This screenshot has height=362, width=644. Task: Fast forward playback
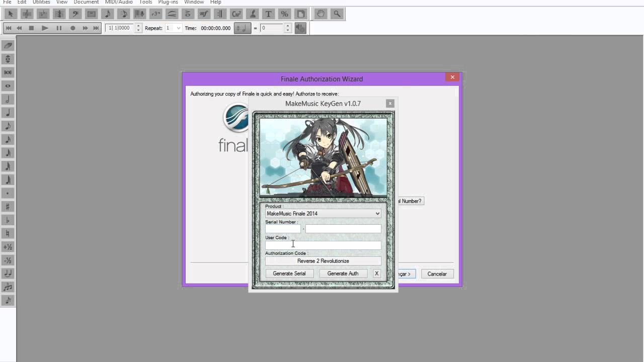[x=85, y=28]
